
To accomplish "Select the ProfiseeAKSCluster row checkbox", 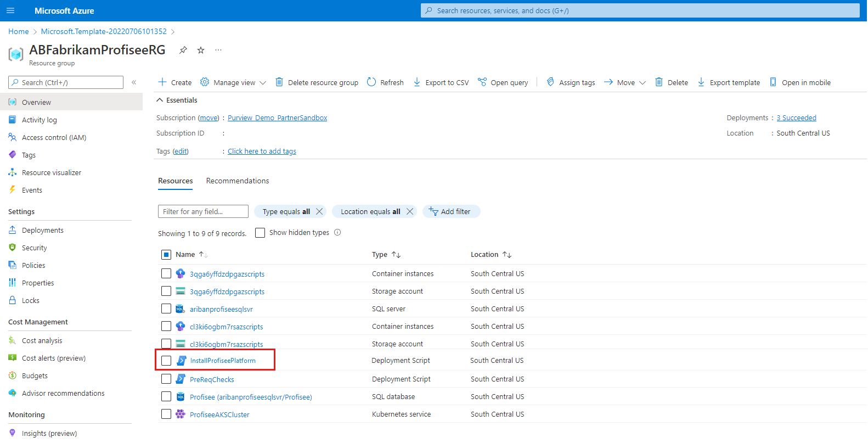I will [x=166, y=414].
